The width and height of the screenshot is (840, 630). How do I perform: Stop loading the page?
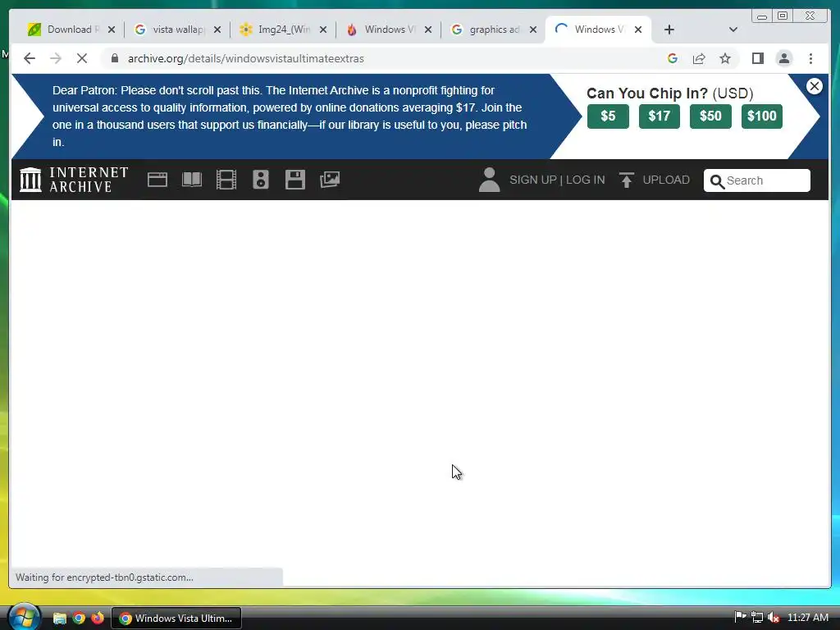[82, 58]
